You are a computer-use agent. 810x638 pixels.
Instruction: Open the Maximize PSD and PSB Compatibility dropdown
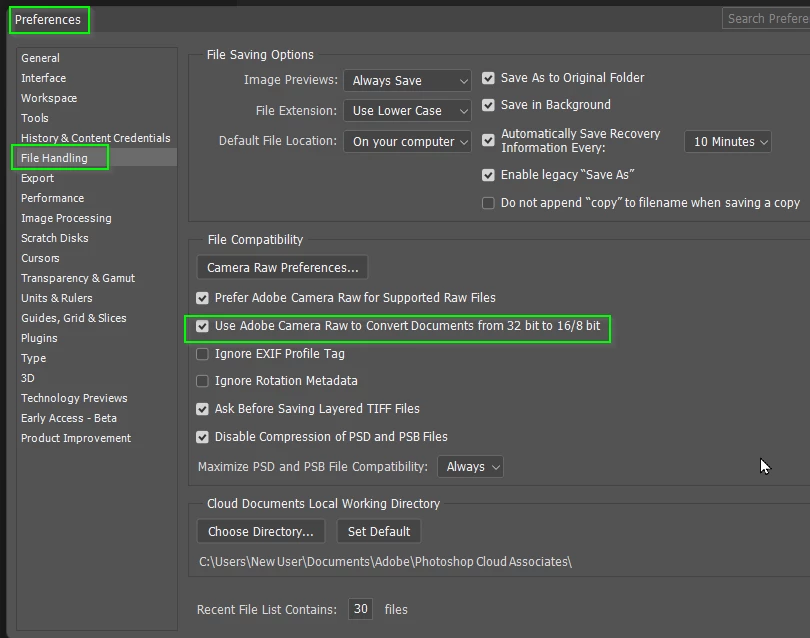(x=470, y=467)
